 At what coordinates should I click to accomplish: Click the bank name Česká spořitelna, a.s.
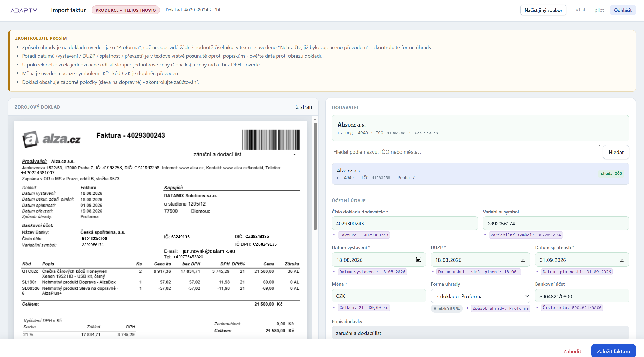click(103, 232)
